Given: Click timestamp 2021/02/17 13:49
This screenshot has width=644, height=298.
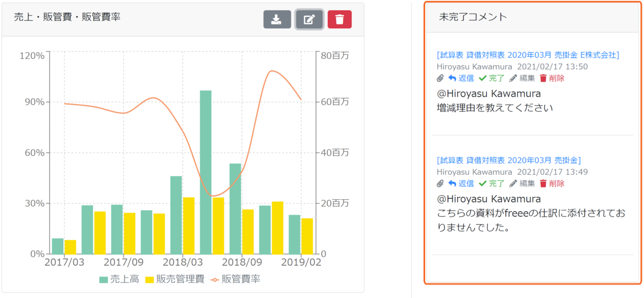Looking at the screenshot, I should coord(553,172).
